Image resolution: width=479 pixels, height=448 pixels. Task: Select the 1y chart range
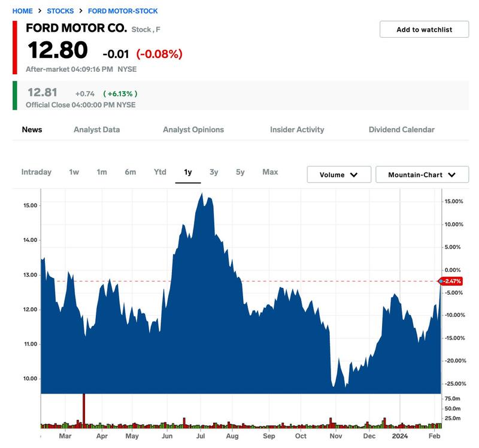pos(188,172)
